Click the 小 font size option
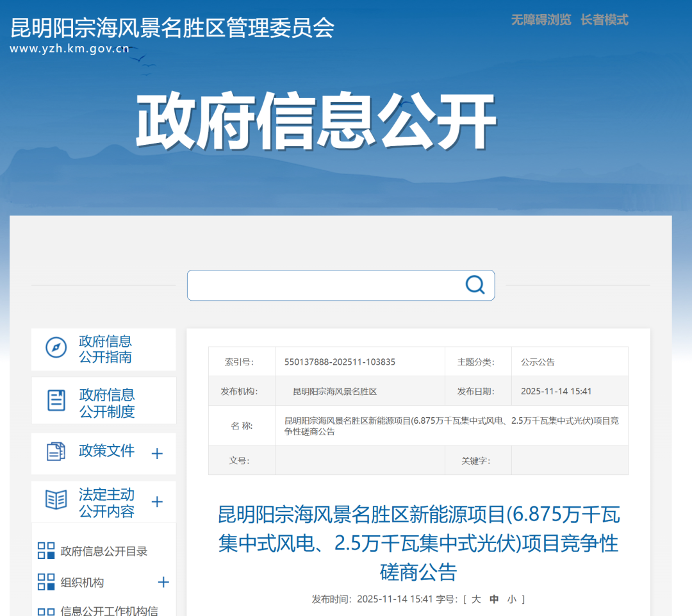Viewport: 692px width, 616px height. point(513,598)
